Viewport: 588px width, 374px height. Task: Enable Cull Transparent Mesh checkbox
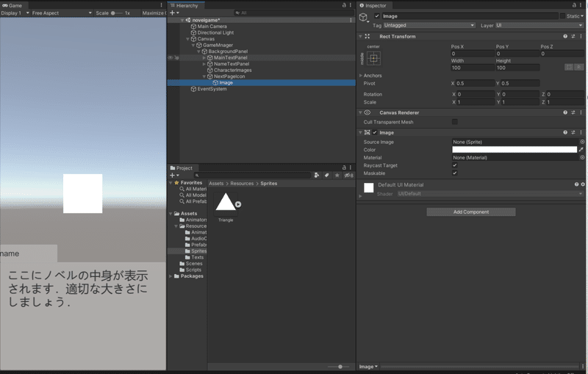[455, 122]
